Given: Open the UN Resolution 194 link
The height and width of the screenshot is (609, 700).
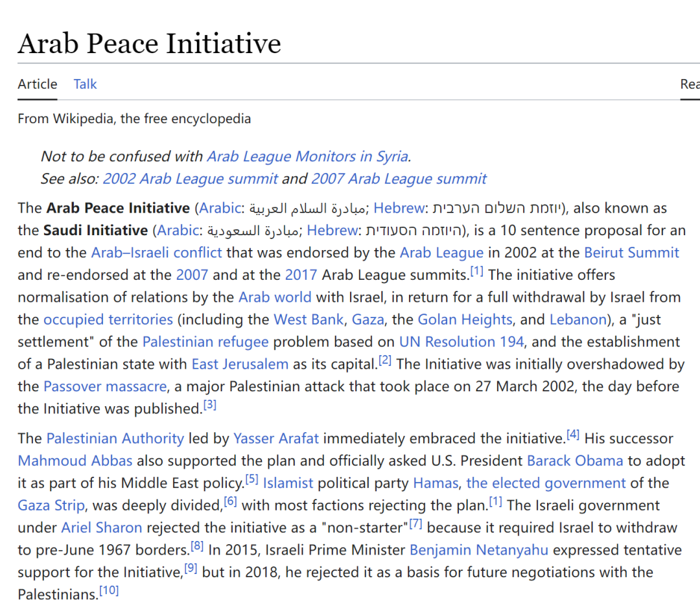Looking at the screenshot, I should click(461, 342).
